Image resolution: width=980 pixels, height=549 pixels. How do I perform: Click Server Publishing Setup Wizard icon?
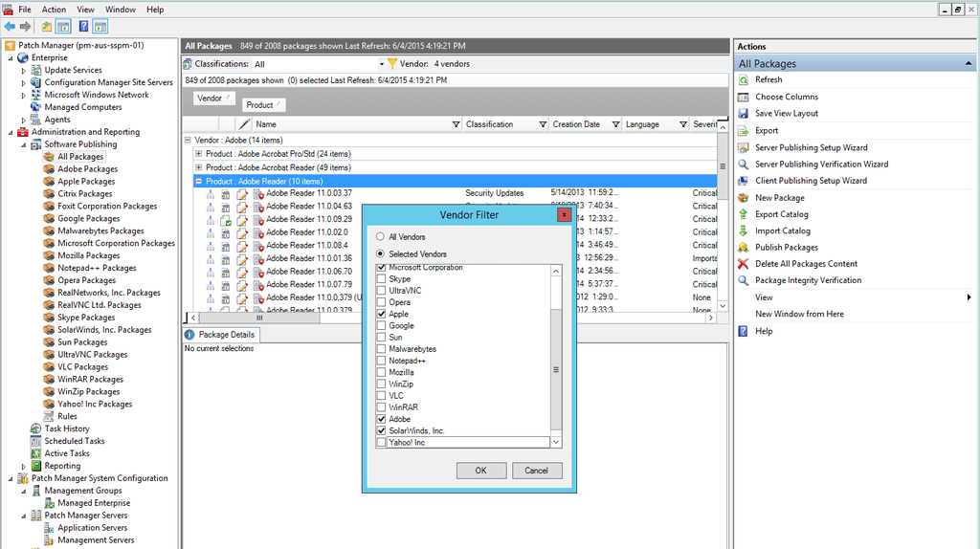pos(743,147)
